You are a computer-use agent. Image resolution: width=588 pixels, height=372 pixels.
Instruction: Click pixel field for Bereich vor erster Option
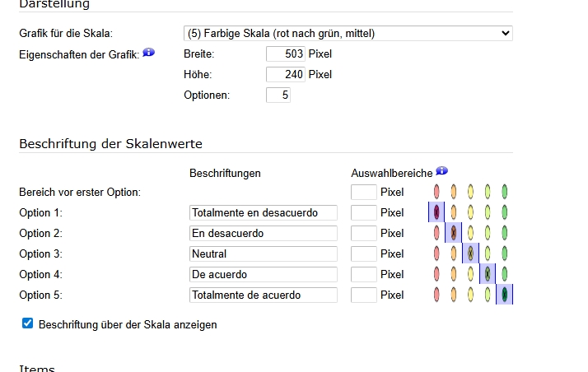(x=363, y=193)
